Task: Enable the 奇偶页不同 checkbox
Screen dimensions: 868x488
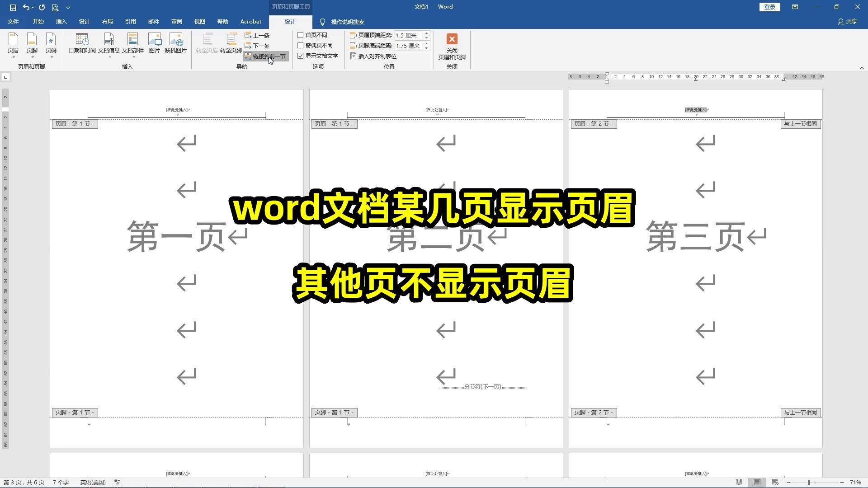Action: click(301, 45)
